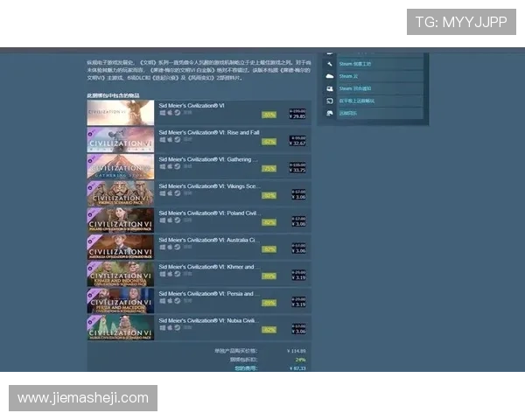Open the Rise and Fall expansion title link

(208, 132)
